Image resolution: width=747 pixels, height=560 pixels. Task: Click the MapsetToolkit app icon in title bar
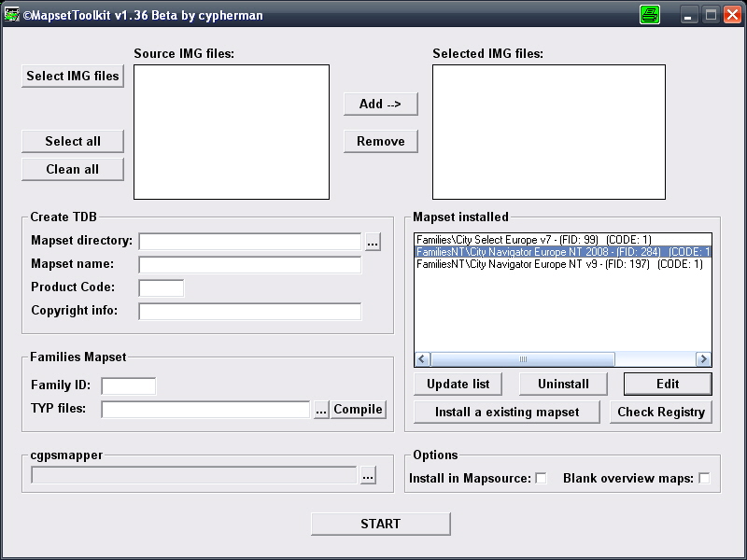11,14
